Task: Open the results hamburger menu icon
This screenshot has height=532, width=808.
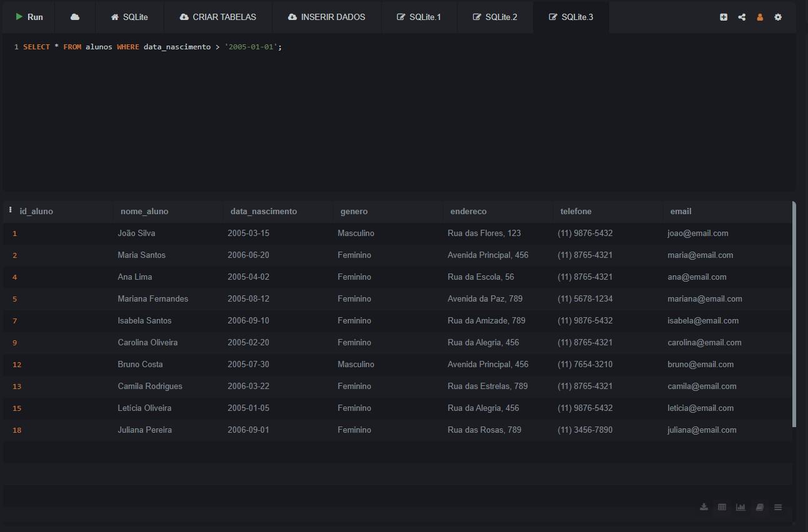Action: coord(778,507)
